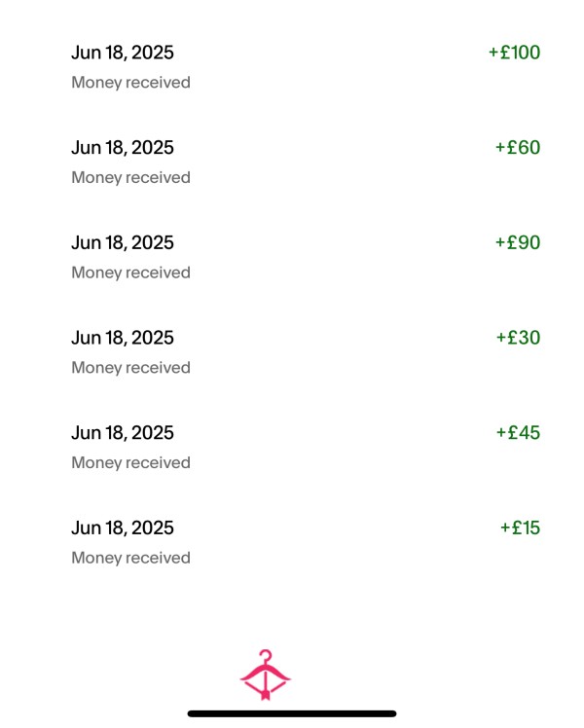Viewport: 584px width, 728px height.
Task: Select the green +£45 amount
Action: [x=518, y=433]
